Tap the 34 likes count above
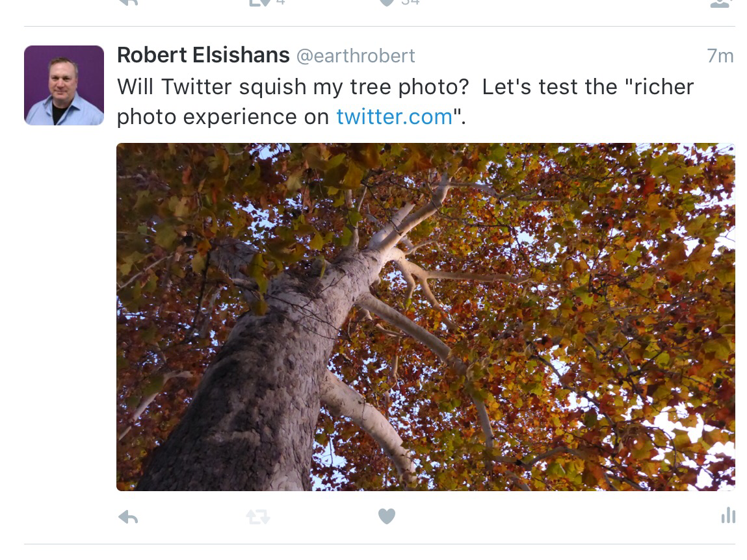This screenshot has height=560, width=747. pyautogui.click(x=410, y=3)
